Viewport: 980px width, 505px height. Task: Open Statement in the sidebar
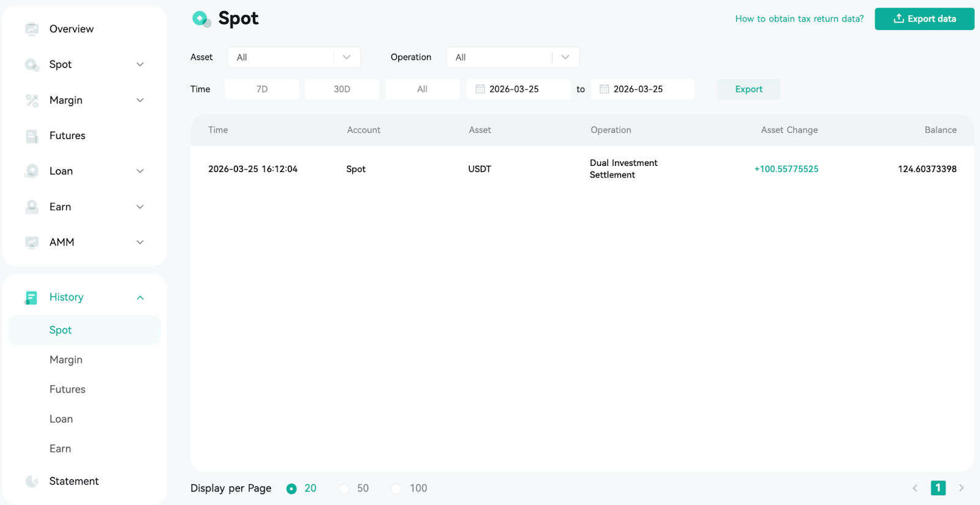pos(74,481)
